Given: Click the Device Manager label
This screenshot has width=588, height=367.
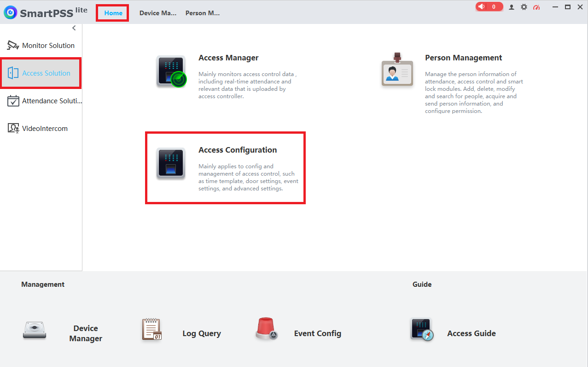Looking at the screenshot, I should (86, 333).
